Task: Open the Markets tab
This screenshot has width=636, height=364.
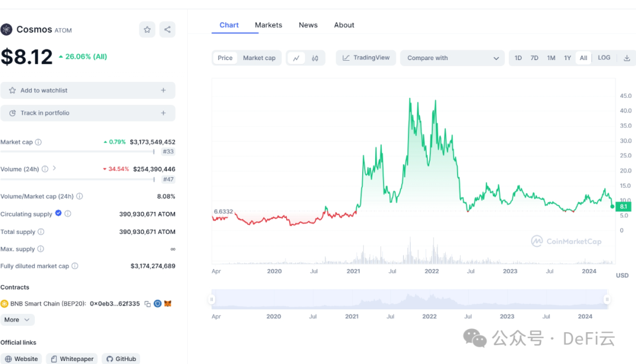Action: click(268, 25)
